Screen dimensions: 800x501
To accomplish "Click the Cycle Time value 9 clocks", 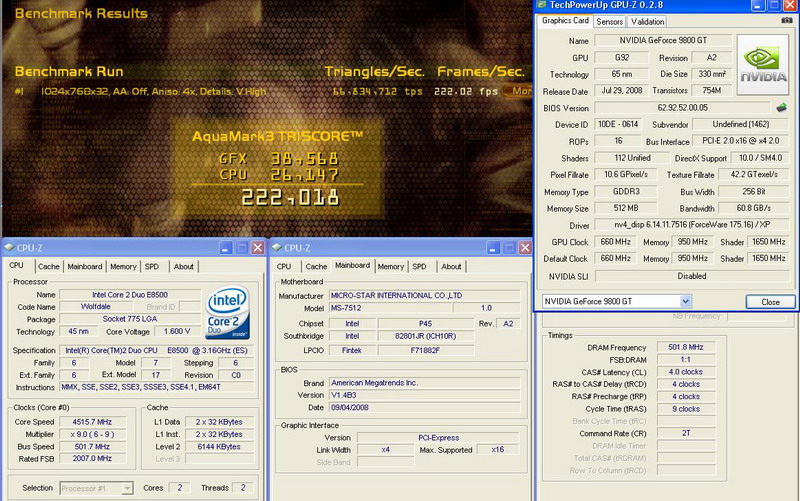I will [686, 409].
